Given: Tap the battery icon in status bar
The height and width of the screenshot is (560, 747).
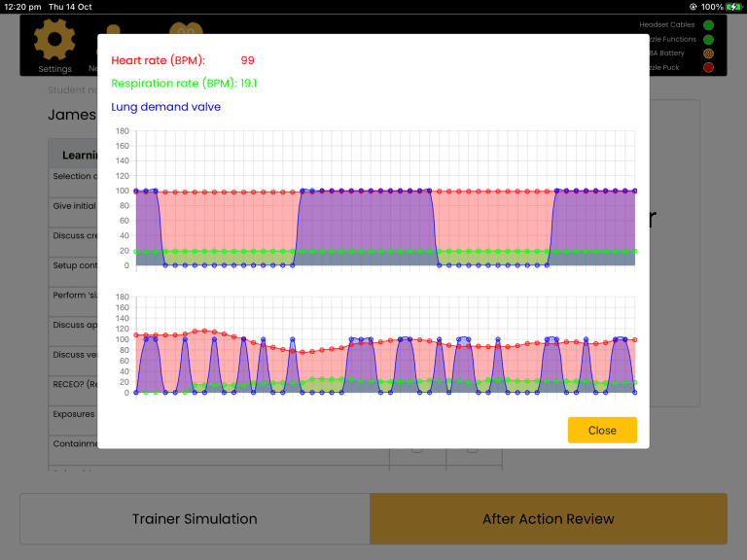Looking at the screenshot, I should pyautogui.click(x=732, y=7).
